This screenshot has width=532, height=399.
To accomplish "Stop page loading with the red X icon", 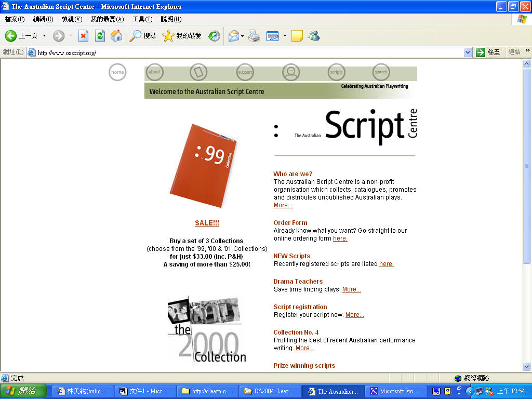I will pyautogui.click(x=84, y=36).
